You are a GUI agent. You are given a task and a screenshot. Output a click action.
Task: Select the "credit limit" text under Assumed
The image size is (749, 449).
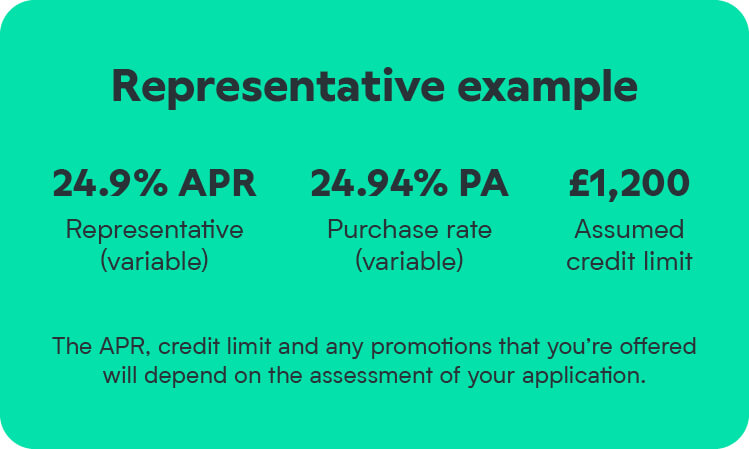pyautogui.click(x=629, y=262)
